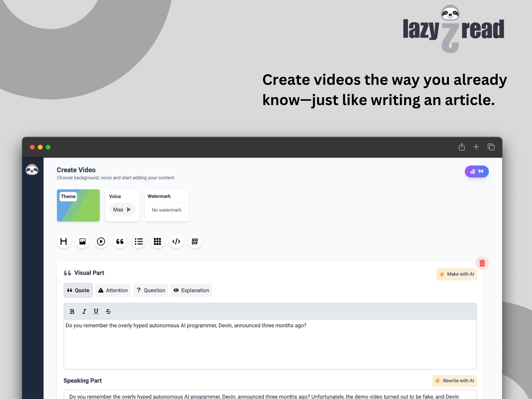Show tab overview icon in title bar
Viewport: 532px width, 399px height.
pos(491,147)
